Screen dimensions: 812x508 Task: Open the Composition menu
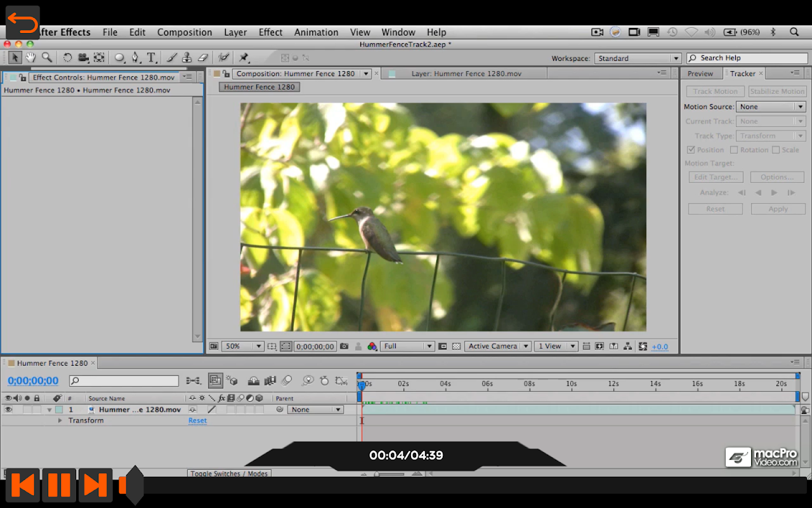(x=185, y=32)
